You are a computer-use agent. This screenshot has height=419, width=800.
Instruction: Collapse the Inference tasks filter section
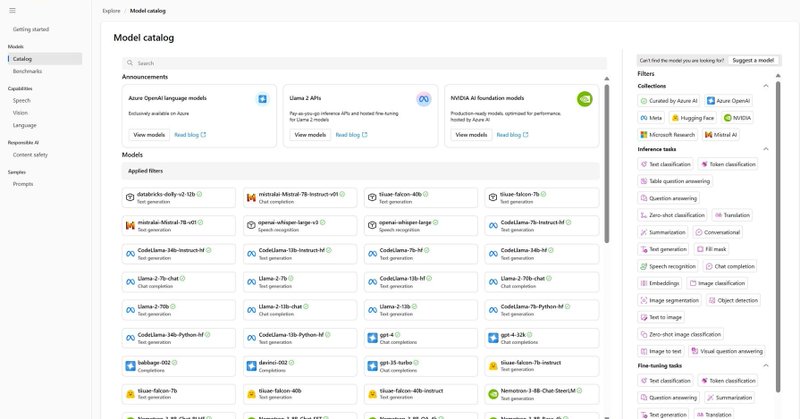click(766, 149)
